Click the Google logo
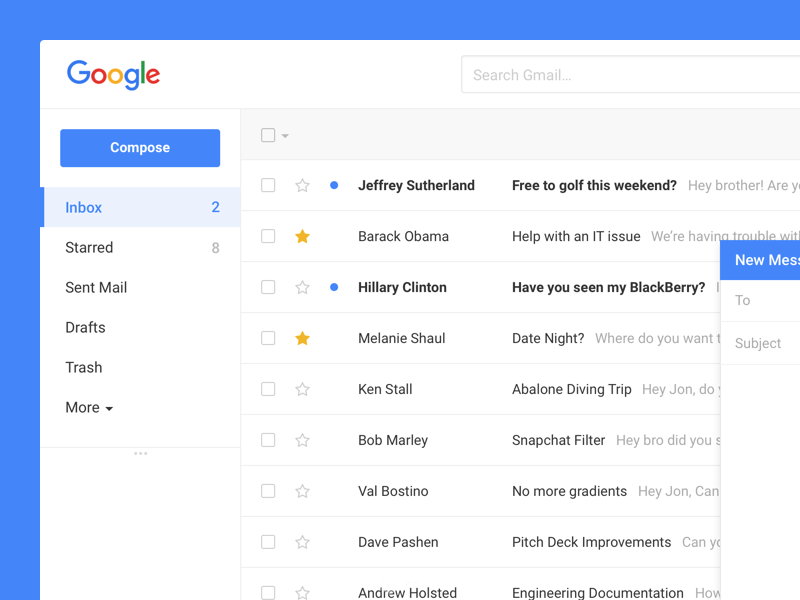Screen dimensions: 800x600 coord(113,75)
